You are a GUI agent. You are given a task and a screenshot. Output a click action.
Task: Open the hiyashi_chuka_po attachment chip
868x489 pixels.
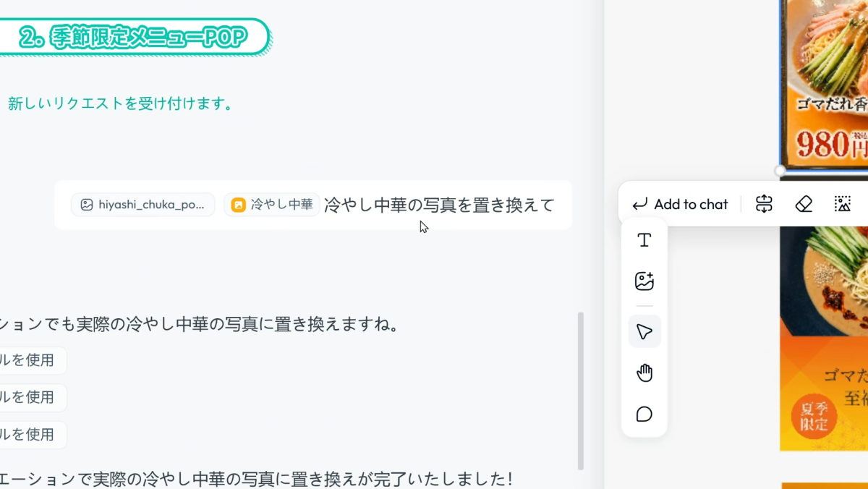[143, 205]
